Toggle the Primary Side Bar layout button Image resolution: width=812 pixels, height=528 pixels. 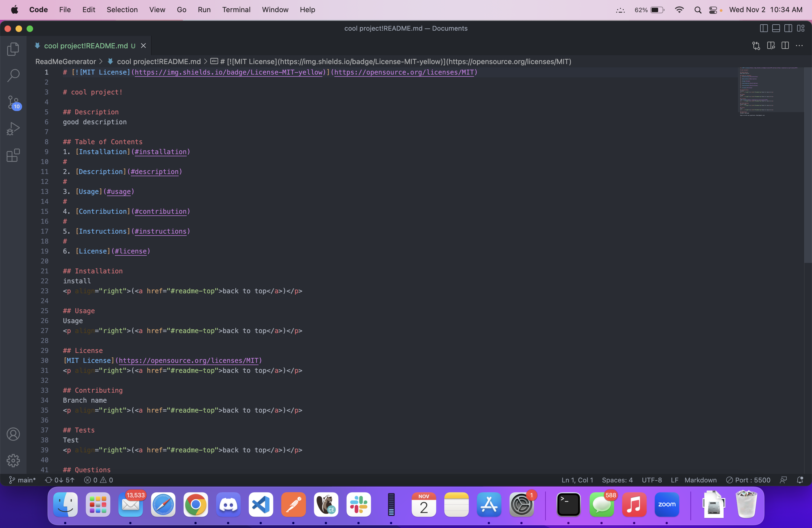point(764,28)
